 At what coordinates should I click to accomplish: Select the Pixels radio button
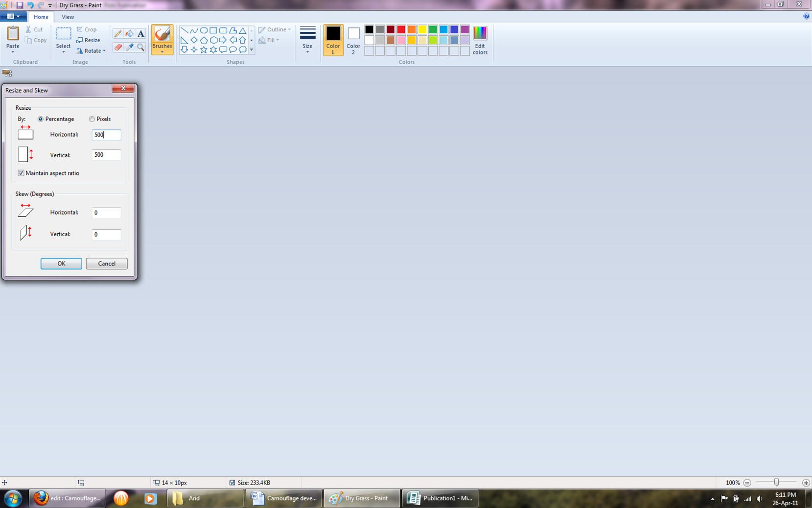(x=92, y=119)
